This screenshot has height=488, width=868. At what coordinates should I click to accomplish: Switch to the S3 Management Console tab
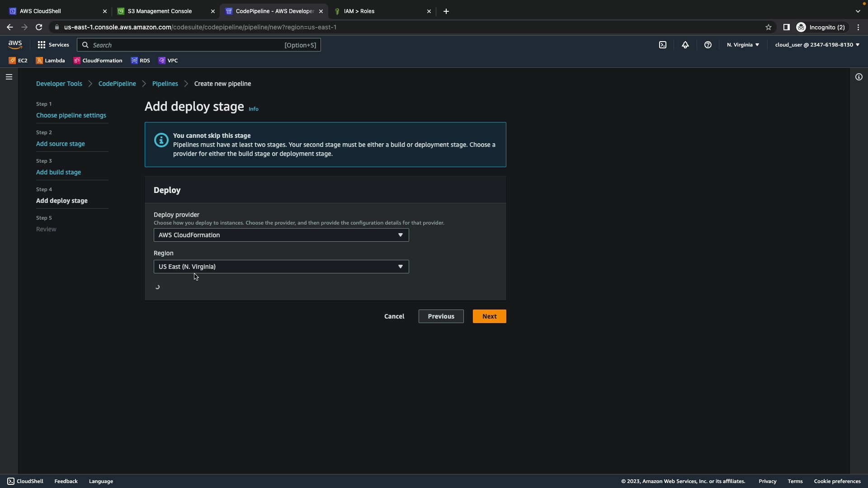[160, 11]
